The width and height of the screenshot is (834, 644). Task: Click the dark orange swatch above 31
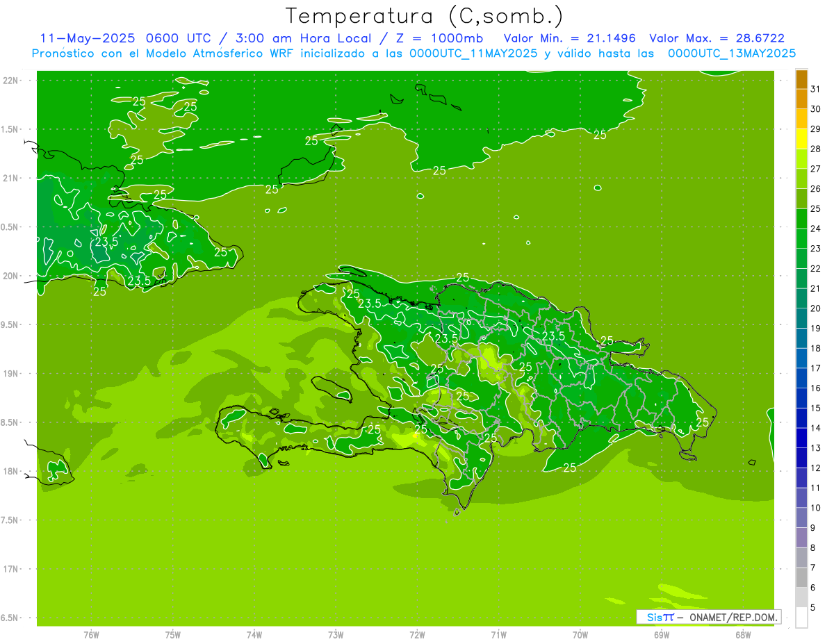801,79
